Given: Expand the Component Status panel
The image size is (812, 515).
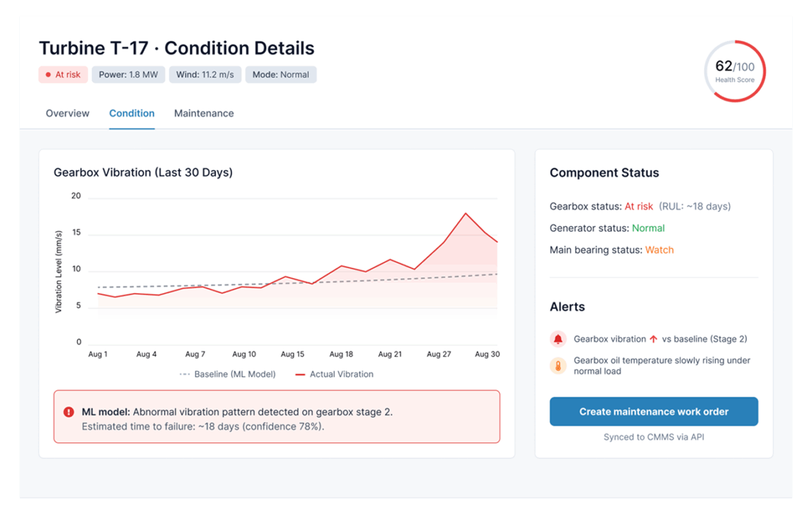Looking at the screenshot, I should [604, 173].
